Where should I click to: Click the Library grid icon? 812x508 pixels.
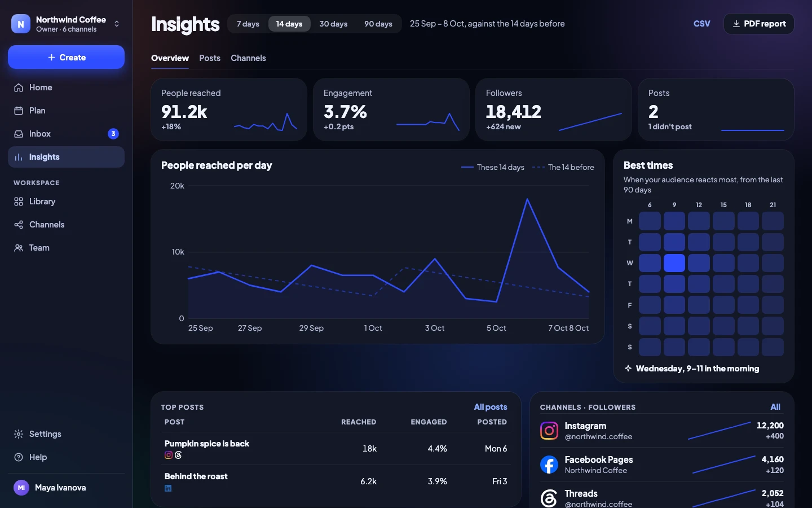[19, 202]
